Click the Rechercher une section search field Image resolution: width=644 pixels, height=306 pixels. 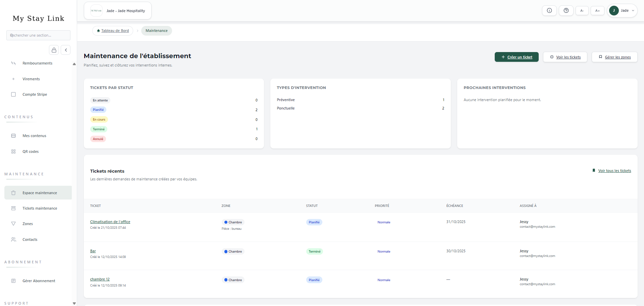[38, 35]
